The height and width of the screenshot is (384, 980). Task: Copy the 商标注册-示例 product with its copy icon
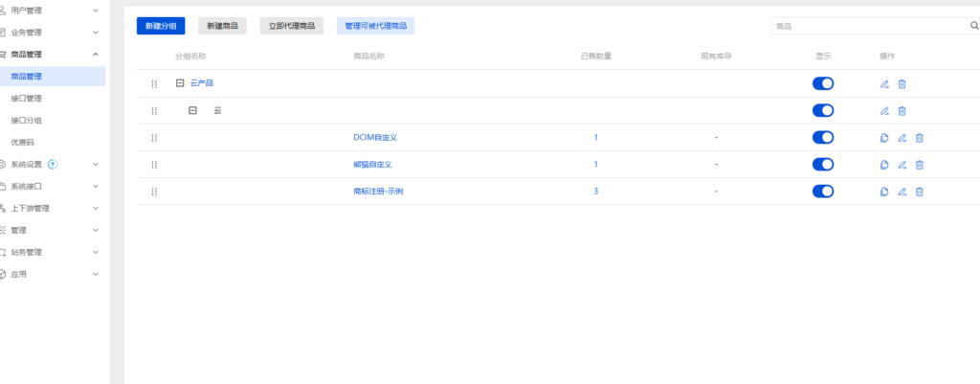pyautogui.click(x=884, y=192)
